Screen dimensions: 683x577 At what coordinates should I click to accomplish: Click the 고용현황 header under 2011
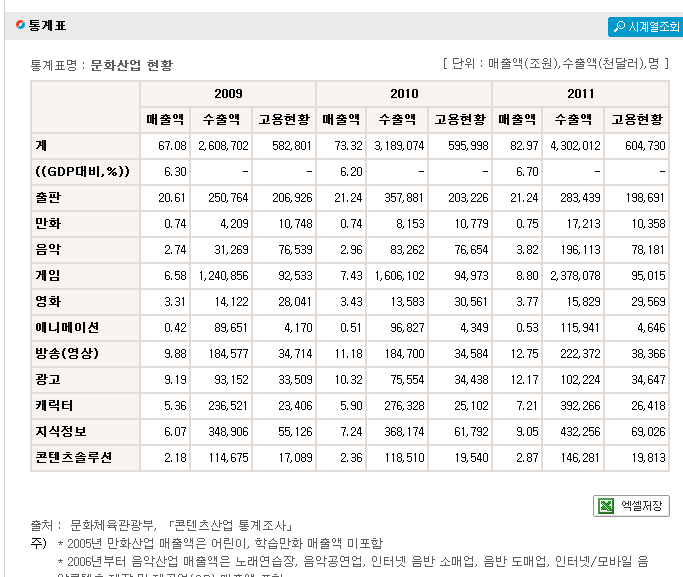(x=637, y=120)
